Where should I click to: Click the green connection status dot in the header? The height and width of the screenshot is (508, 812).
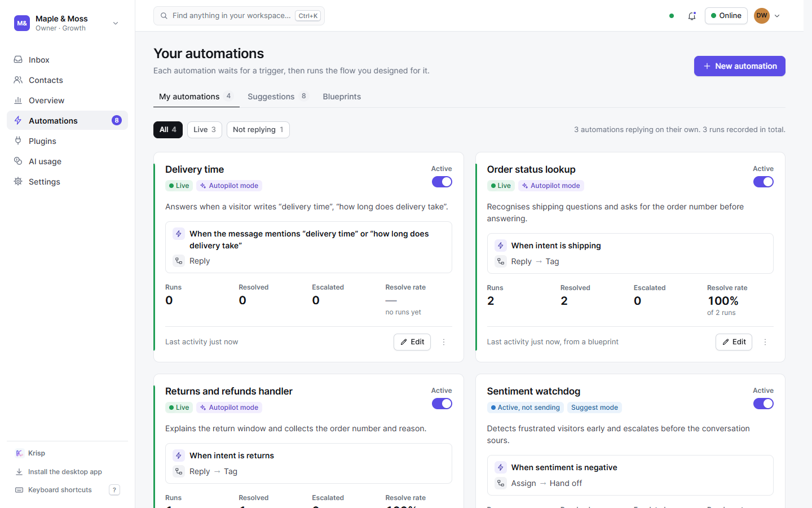(672, 16)
